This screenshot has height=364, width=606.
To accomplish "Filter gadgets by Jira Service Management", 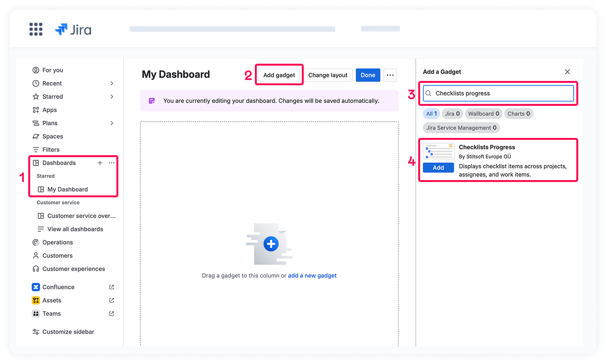I will coord(461,128).
